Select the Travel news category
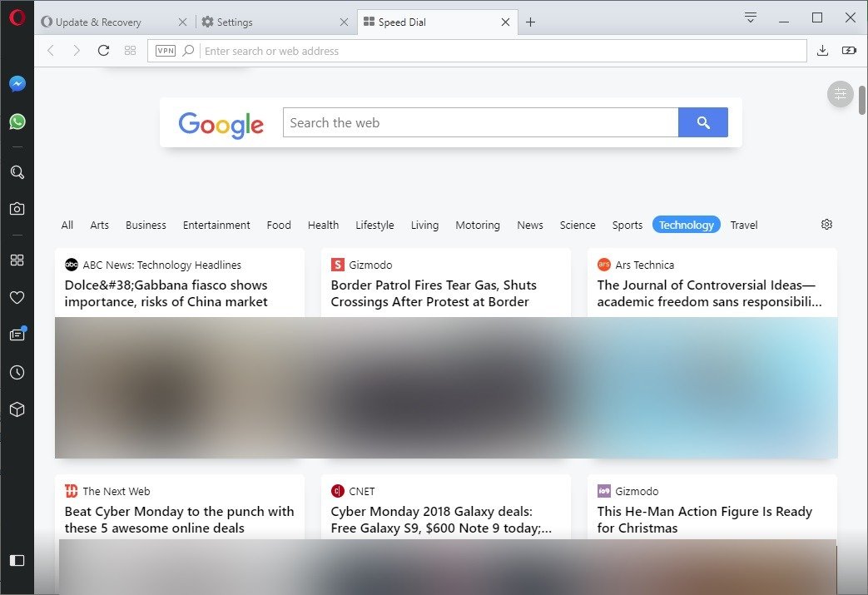Image resolution: width=868 pixels, height=595 pixels. [743, 225]
